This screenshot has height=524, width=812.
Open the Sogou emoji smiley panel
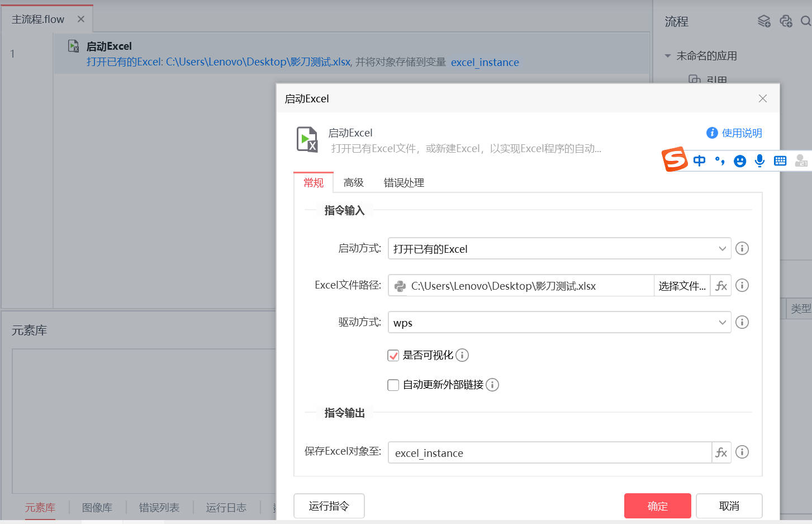click(x=740, y=161)
